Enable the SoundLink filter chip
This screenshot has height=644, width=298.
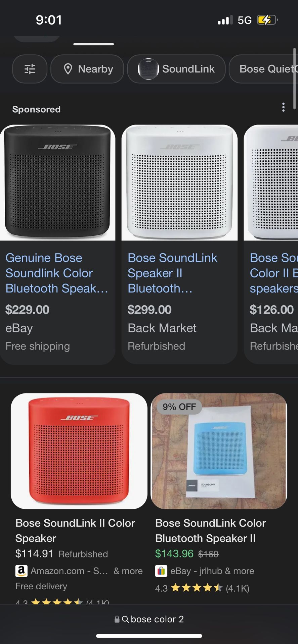coord(176,69)
